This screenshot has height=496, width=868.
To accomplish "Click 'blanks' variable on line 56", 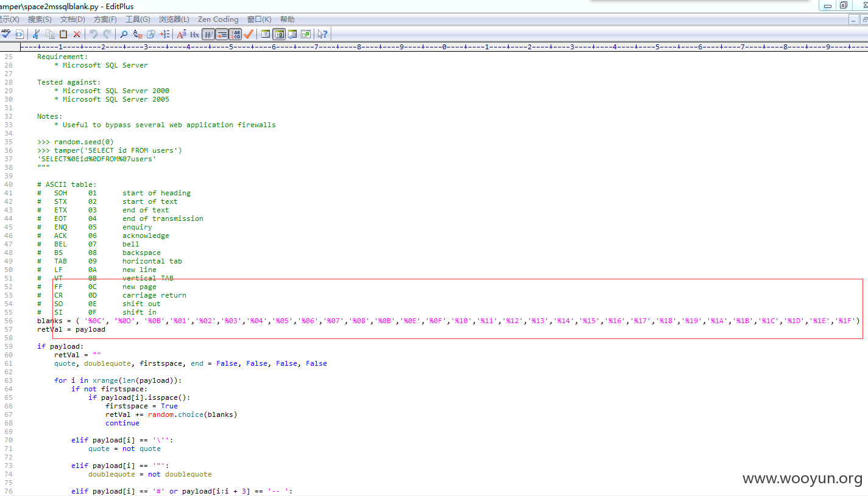I will [x=50, y=321].
